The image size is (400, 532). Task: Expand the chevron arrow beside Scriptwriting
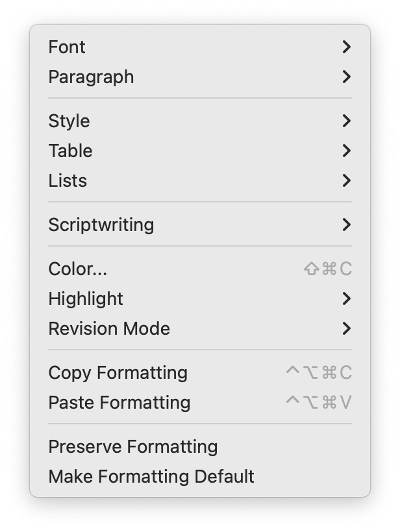click(346, 225)
